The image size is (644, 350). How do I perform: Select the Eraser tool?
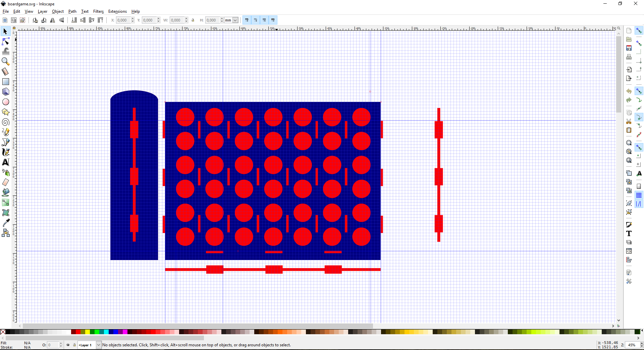(x=5, y=182)
